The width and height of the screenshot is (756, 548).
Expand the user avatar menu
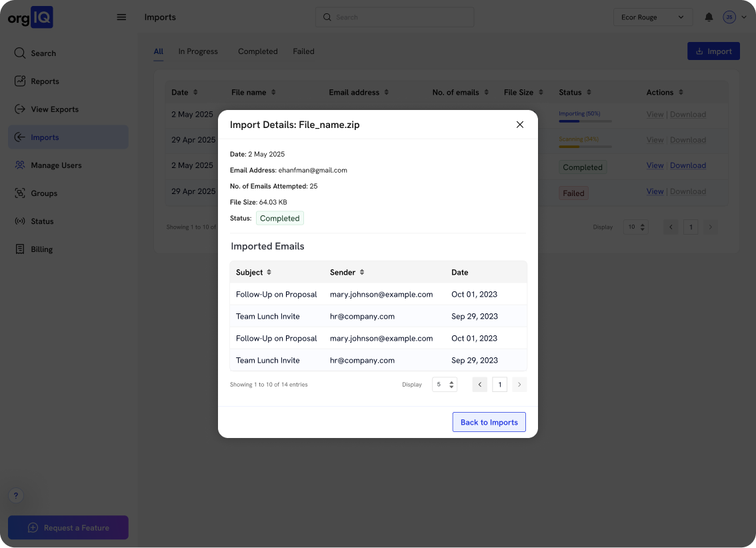point(729,17)
